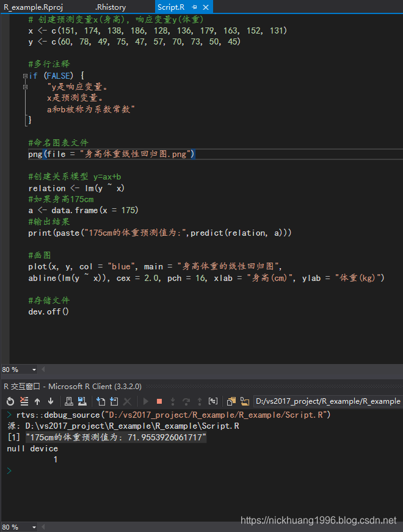
Task: Click the comment '#画图'
Action: click(40, 255)
